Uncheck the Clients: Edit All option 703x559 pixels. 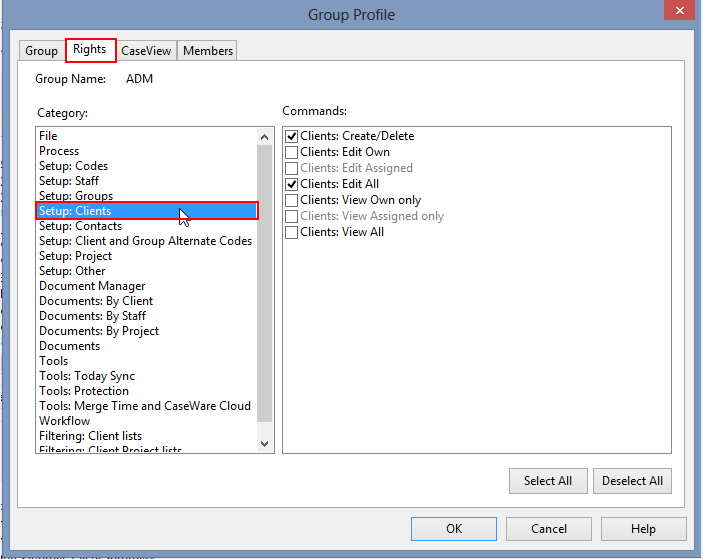[x=292, y=184]
